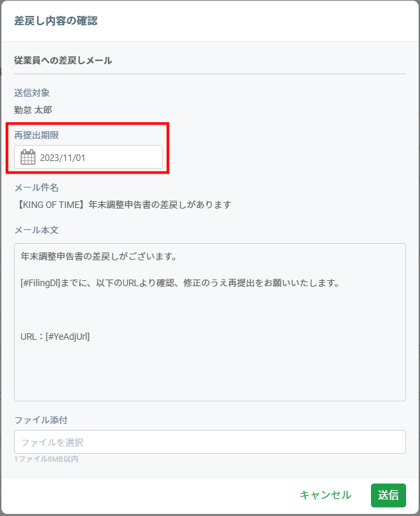Select the 再提出期限 label
The width and height of the screenshot is (420, 516).
36,135
